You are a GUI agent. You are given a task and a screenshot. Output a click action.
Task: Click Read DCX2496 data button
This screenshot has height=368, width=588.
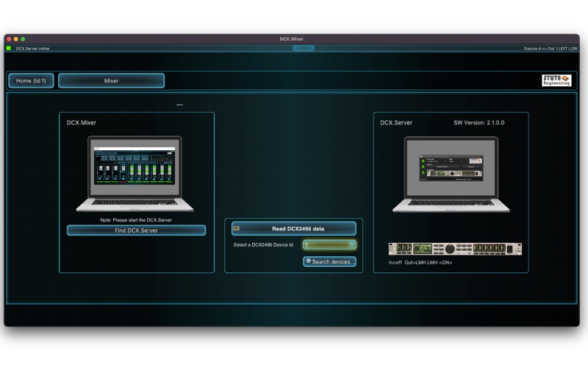(293, 229)
